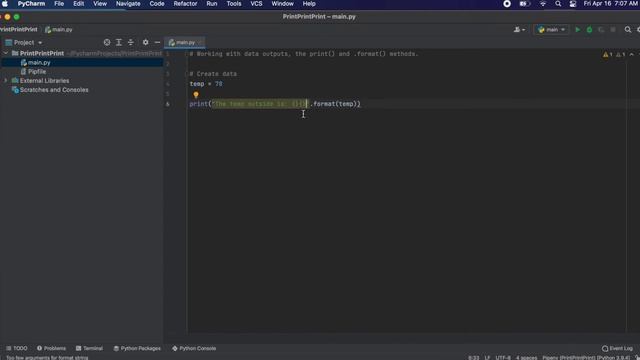The image size is (640, 360).
Task: Open the PyCharm application menu
Action: pos(31,4)
